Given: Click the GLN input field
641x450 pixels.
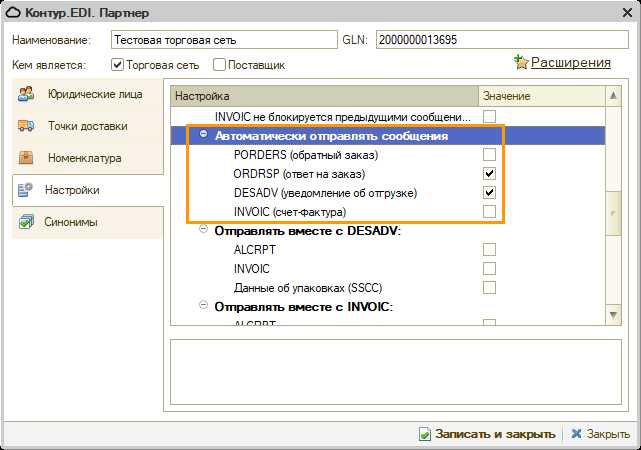Looking at the screenshot, I should tap(502, 40).
